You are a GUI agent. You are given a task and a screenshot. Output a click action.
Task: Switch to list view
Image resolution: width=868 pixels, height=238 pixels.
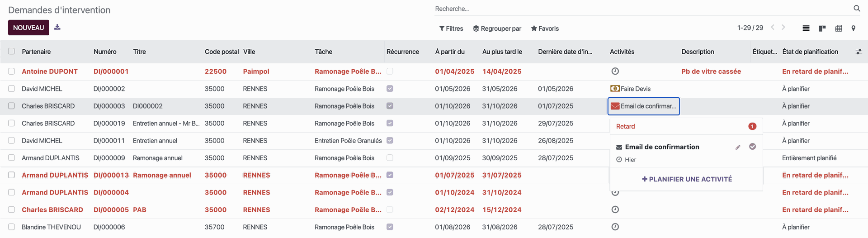806,28
